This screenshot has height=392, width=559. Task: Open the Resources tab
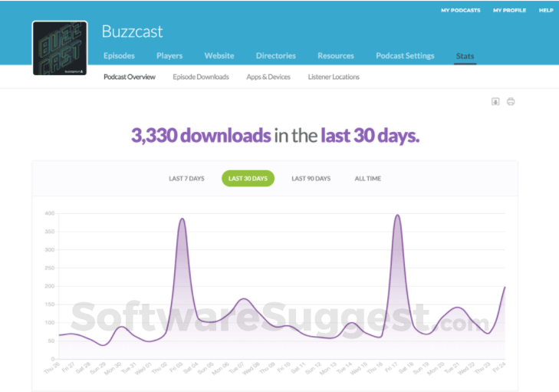(x=336, y=56)
